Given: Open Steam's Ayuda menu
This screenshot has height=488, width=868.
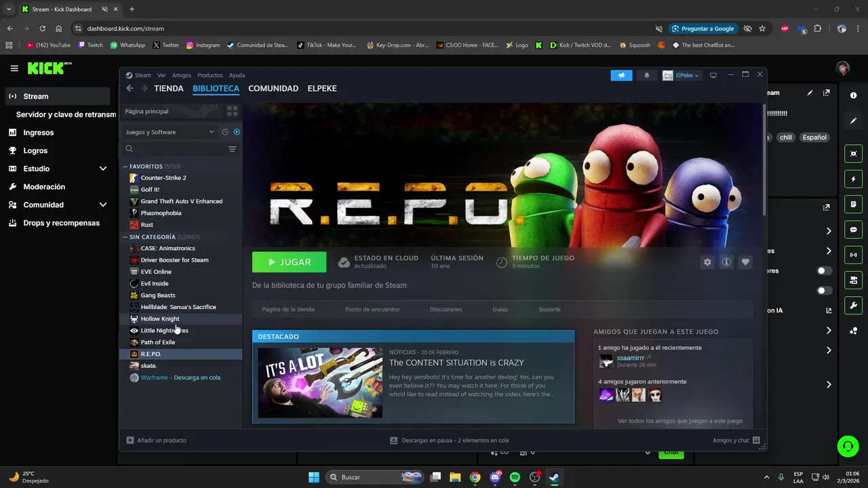Looking at the screenshot, I should pos(237,75).
